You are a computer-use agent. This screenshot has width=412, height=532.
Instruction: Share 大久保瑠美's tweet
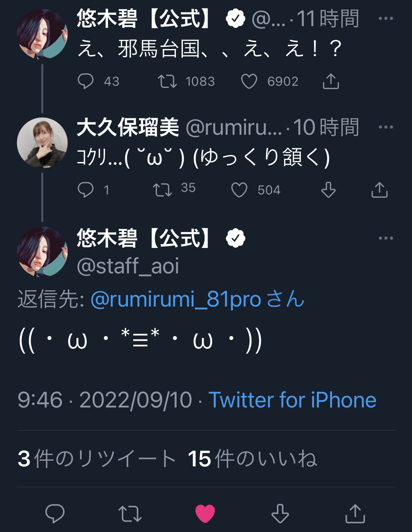click(379, 190)
